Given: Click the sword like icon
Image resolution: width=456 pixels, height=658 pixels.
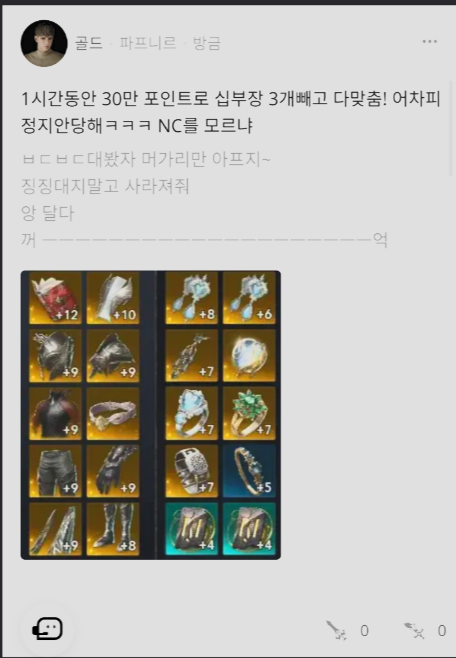Looking at the screenshot, I should coord(336,630).
